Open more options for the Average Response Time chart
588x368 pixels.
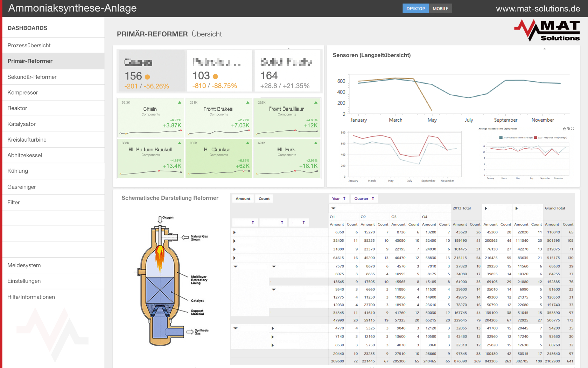[x=568, y=129]
